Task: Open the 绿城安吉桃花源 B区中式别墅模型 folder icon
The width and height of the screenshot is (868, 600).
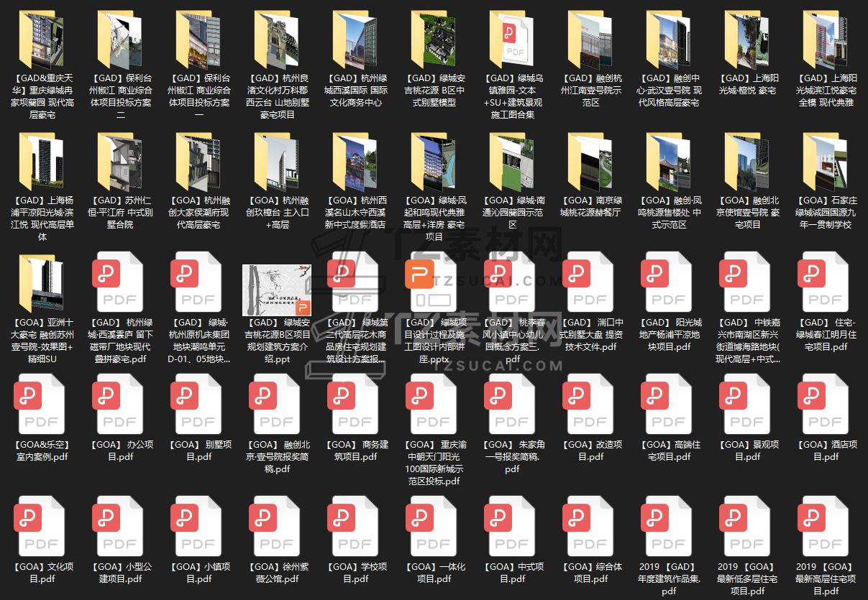Action: tap(434, 40)
